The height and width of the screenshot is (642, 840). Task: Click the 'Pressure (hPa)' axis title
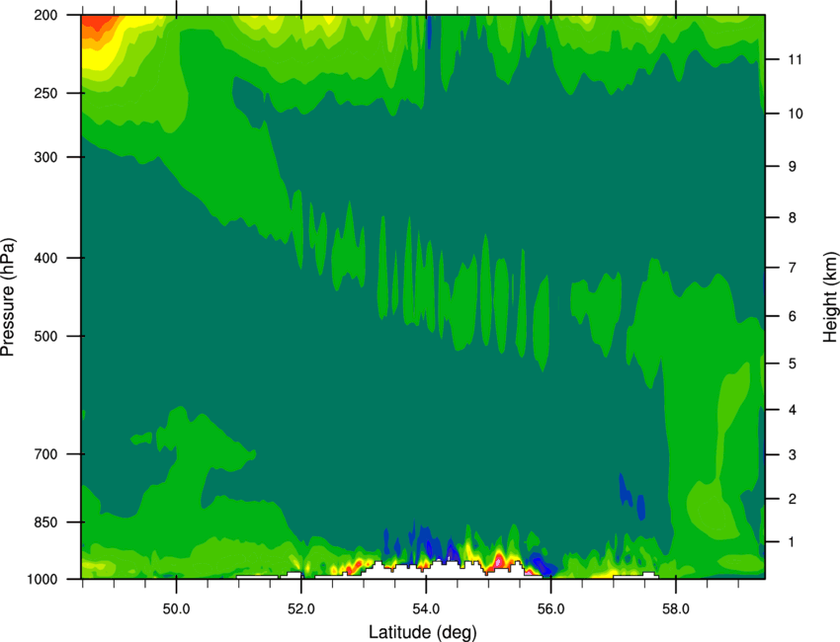[8, 296]
